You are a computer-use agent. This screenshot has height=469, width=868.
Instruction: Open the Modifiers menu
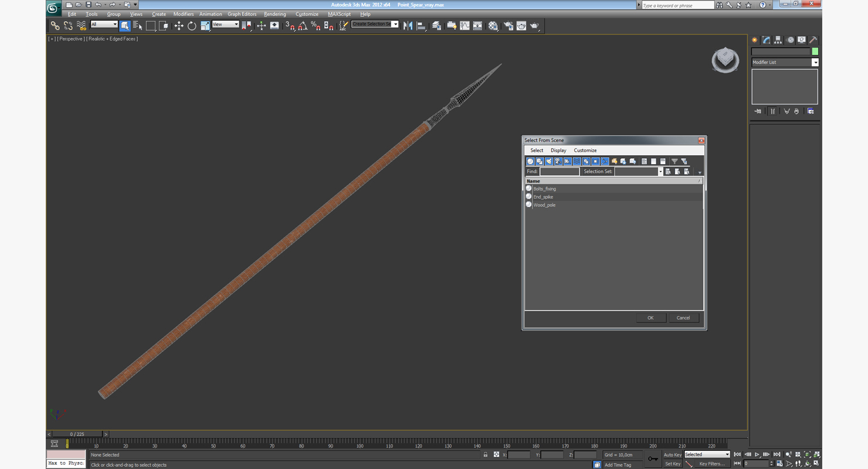[x=184, y=14]
